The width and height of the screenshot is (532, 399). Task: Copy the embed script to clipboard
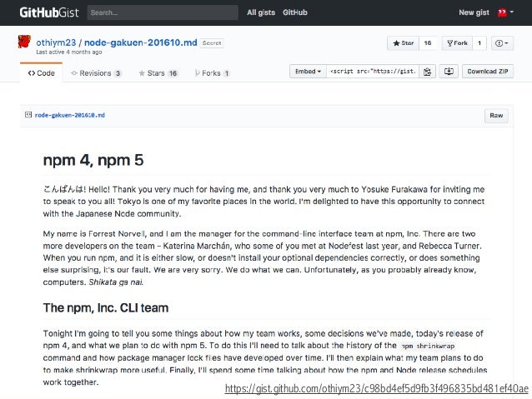pos(427,72)
